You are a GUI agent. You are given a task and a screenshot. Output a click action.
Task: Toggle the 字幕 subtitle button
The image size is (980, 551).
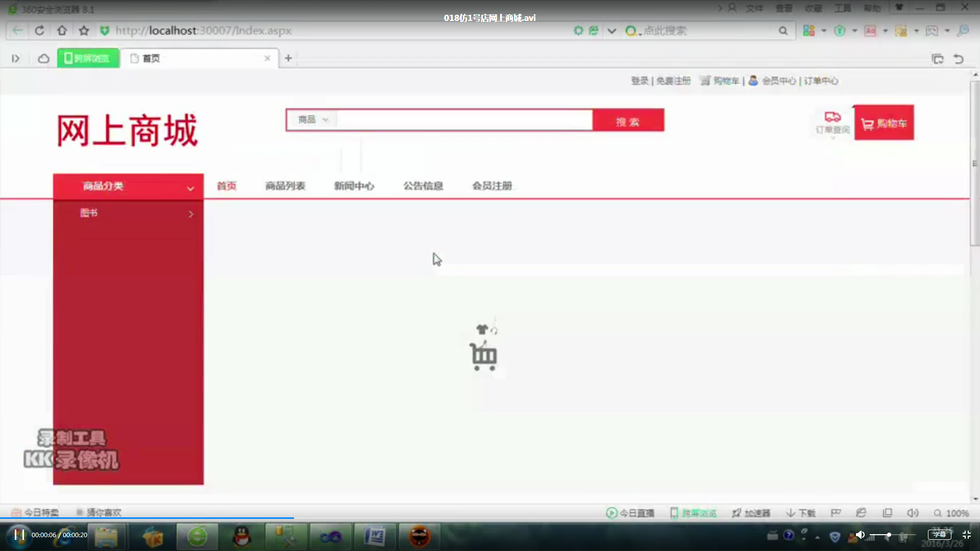[x=940, y=535]
